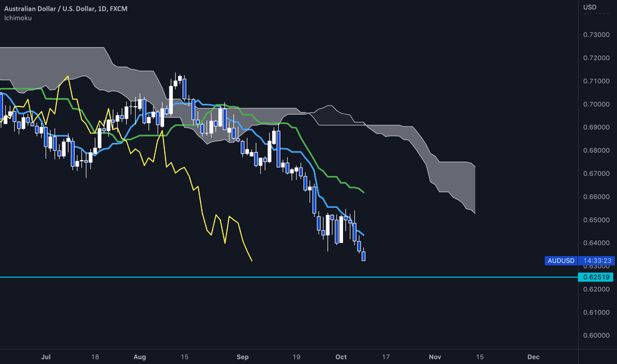Screen dimensions: 617x364
Task: Click the 0.65000 price axis label
Action: coord(596,220)
